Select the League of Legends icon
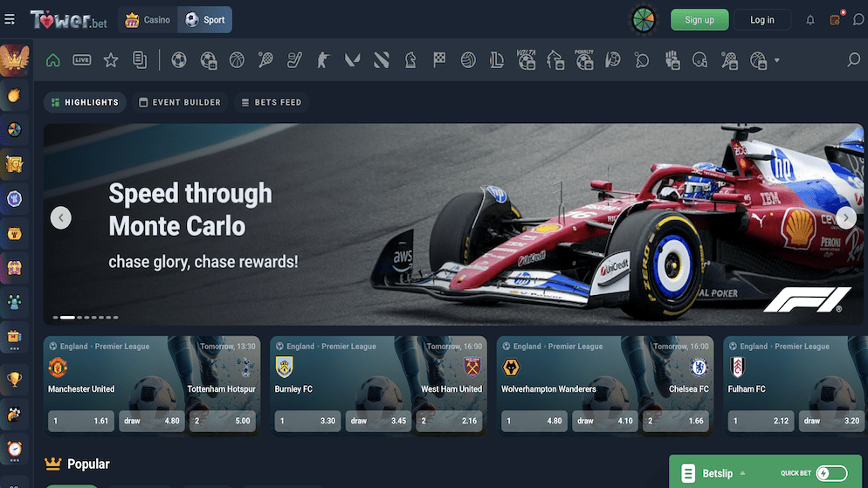 tap(497, 59)
